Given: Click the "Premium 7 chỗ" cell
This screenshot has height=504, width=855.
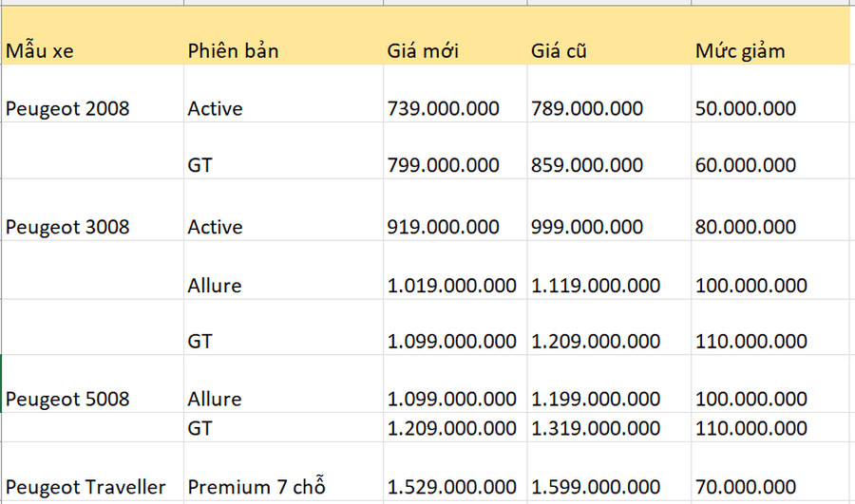Looking at the screenshot, I should pyautogui.click(x=256, y=487).
